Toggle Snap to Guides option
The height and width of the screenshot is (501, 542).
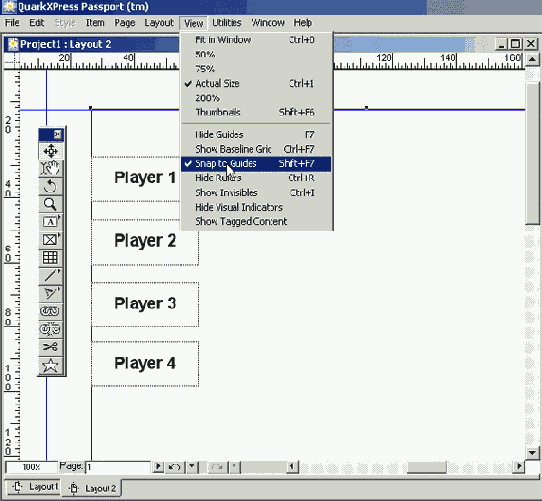coord(256,164)
